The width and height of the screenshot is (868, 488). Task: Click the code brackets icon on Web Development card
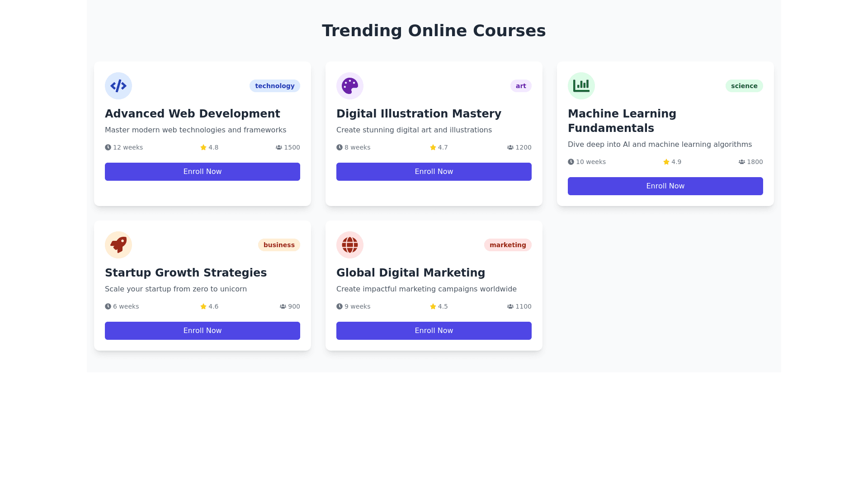click(x=118, y=86)
